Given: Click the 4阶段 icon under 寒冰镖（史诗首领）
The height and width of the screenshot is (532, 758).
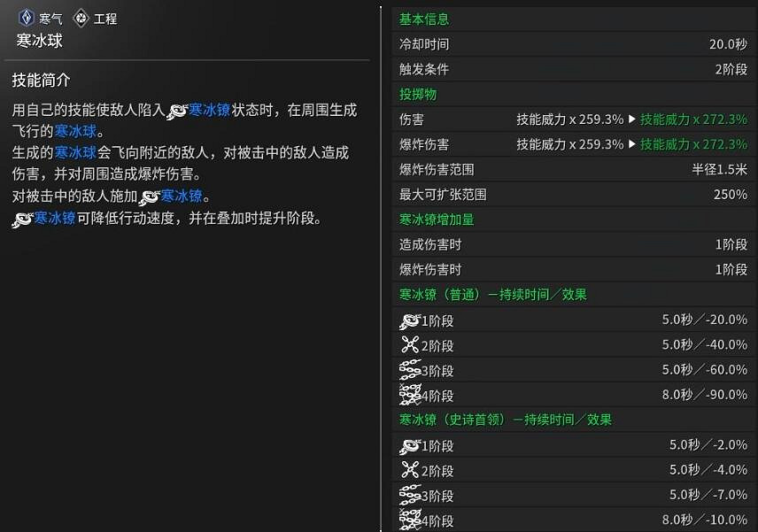Looking at the screenshot, I should click(410, 520).
